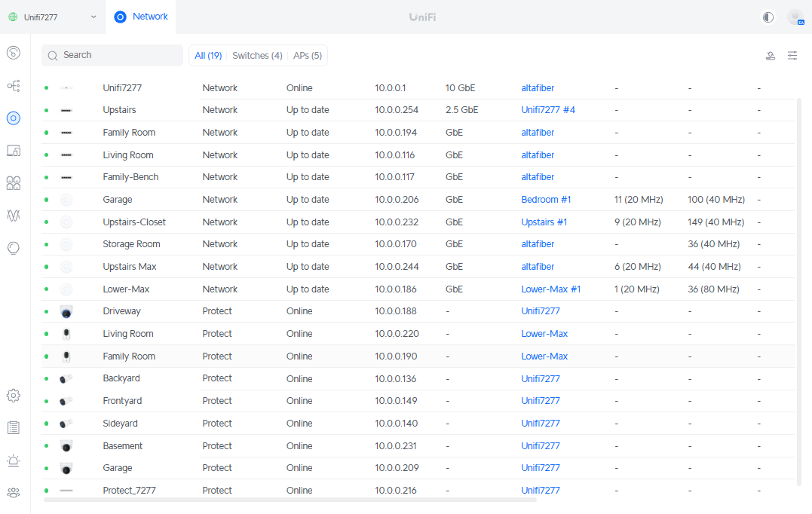
Task: Open the Lower-Max #1 uplink link
Action: pos(550,289)
